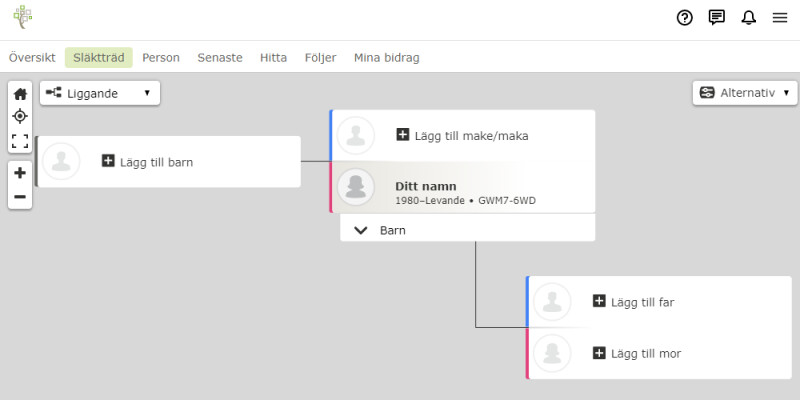Recenter tree with the target icon
800x400 pixels.
(20, 116)
